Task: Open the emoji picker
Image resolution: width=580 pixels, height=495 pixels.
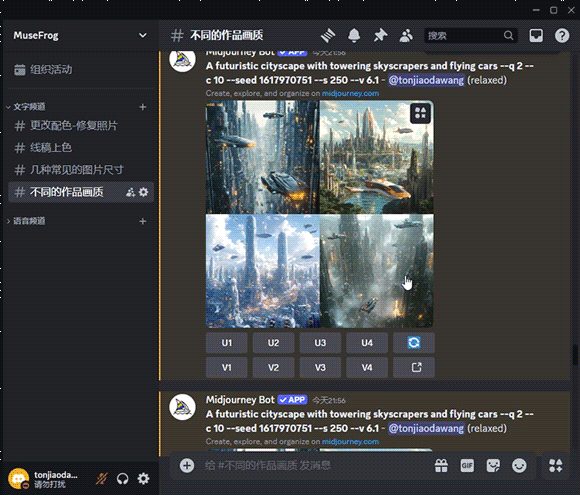Action: 519,465
